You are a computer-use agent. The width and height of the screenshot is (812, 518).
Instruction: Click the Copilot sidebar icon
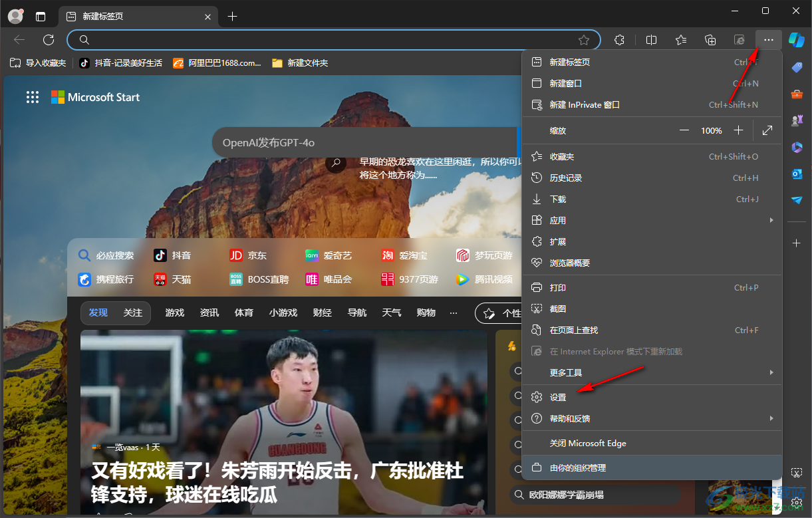[796, 40]
